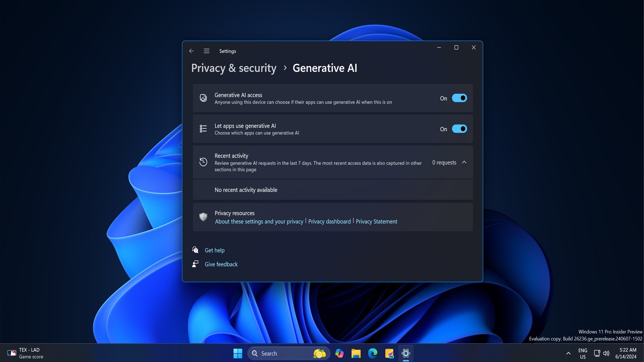Click the Recent activity clock icon
This screenshot has width=644, height=362.
203,162
